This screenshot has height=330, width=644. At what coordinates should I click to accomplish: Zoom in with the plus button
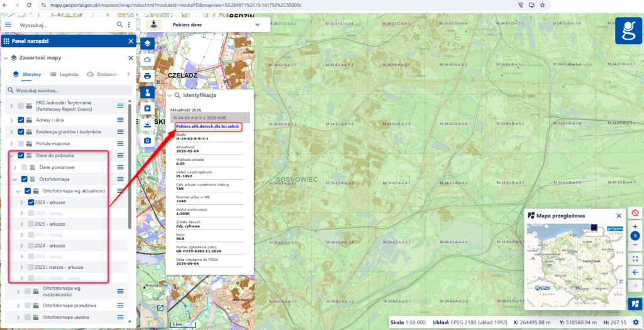click(x=635, y=226)
